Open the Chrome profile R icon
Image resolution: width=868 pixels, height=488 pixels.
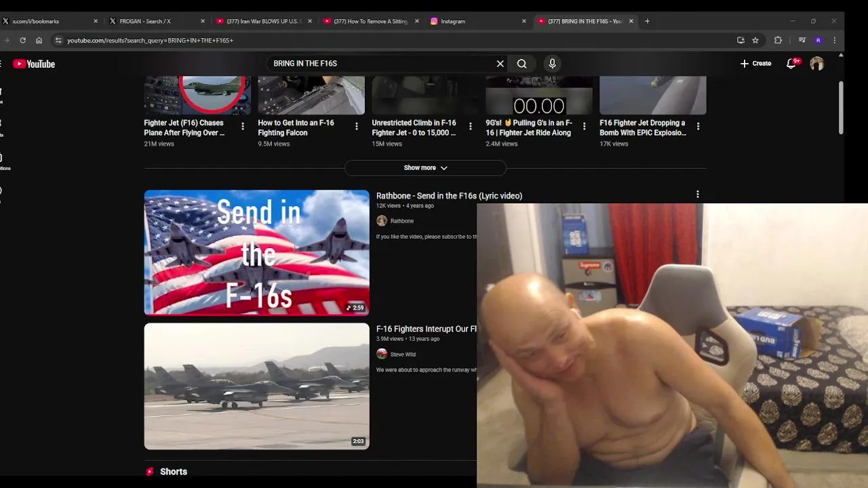coord(818,40)
